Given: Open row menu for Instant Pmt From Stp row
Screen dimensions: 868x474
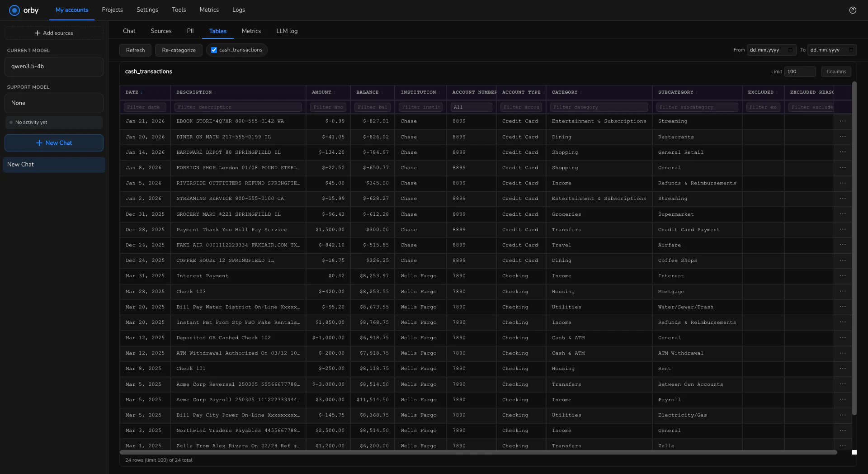Looking at the screenshot, I should point(843,322).
